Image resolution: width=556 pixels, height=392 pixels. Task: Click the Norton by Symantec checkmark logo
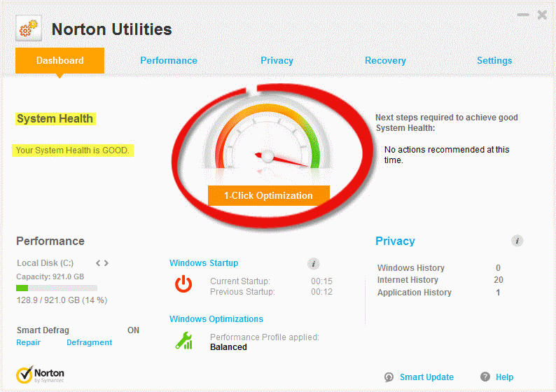pyautogui.click(x=25, y=374)
